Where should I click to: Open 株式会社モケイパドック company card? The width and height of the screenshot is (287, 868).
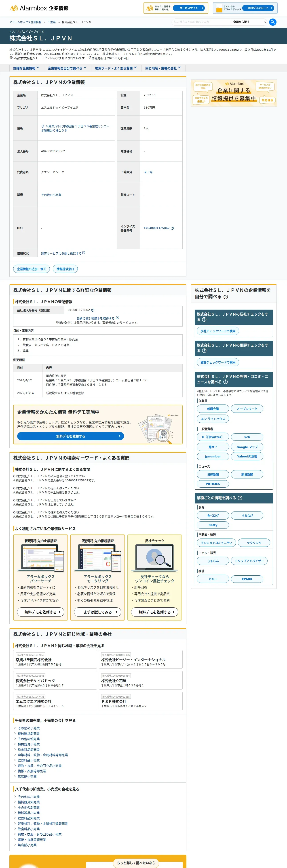[x=55, y=680]
